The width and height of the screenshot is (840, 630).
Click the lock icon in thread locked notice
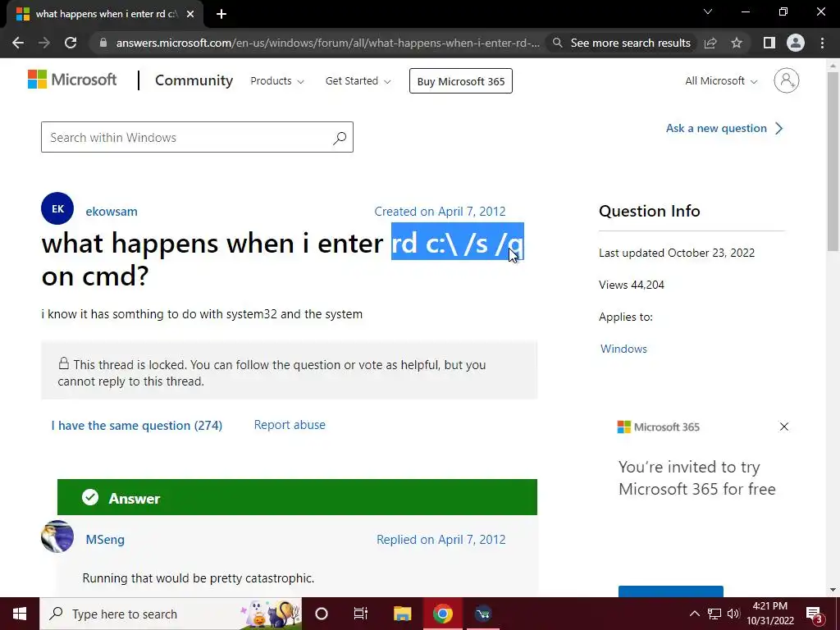click(x=64, y=363)
